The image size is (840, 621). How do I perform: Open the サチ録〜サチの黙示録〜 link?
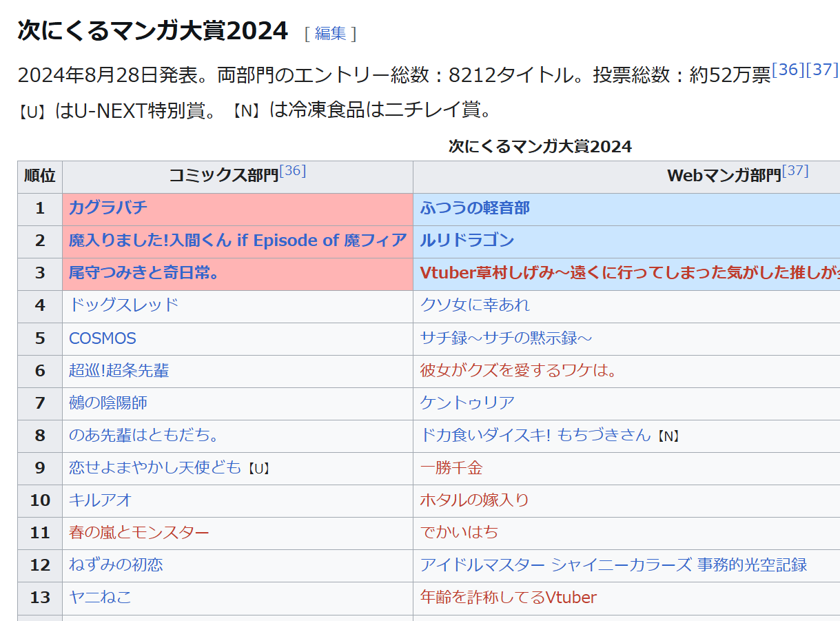click(506, 338)
